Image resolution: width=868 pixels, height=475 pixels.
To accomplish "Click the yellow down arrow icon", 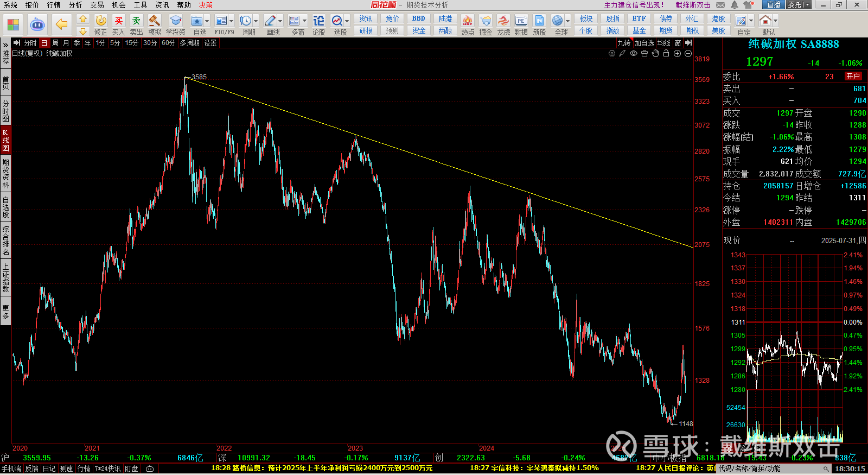I will (x=82, y=31).
